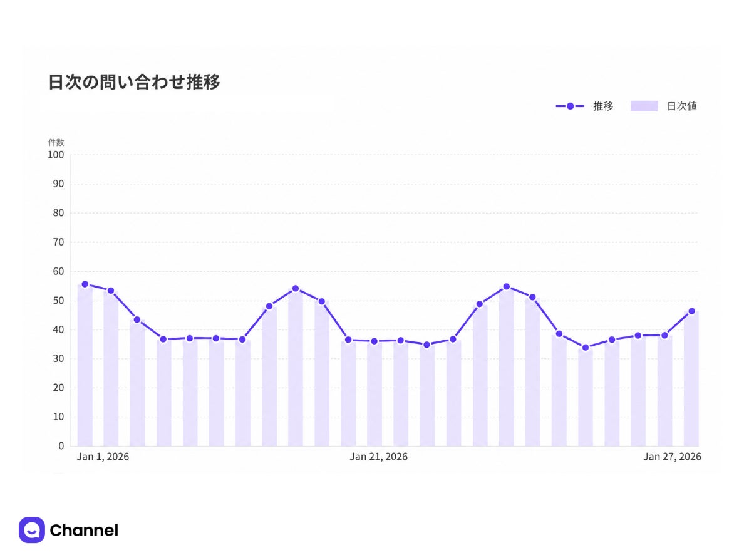Click the chart title 日次の問い合わせ推移
Image resolution: width=744 pixels, height=560 pixels.
point(134,82)
